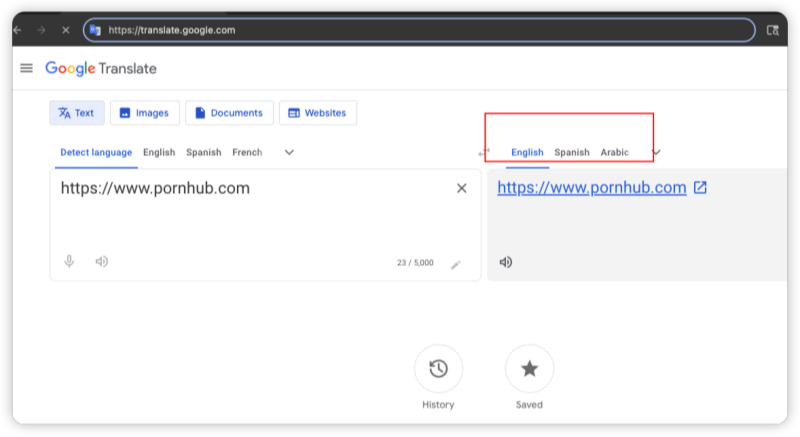Open the main hamburger menu
Viewport: 800px width, 437px height.
tap(27, 68)
